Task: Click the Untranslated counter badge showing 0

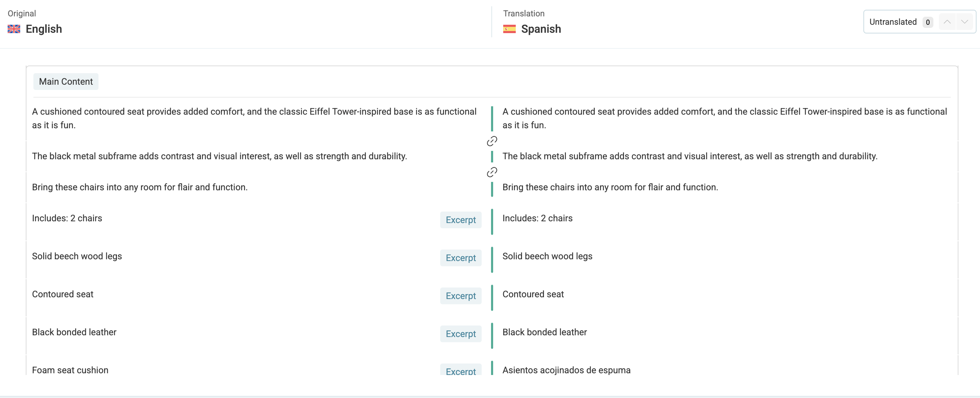Action: 927,22
